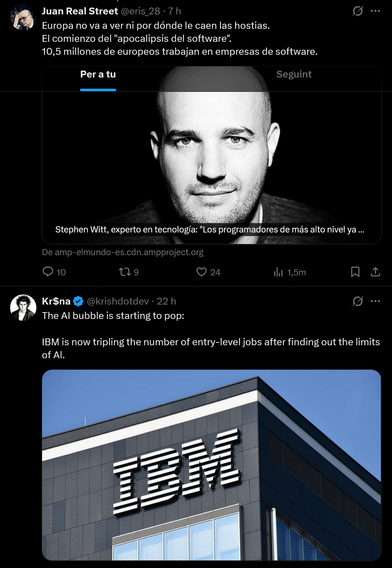Image resolution: width=392 pixels, height=568 pixels.
Task: Click the amp-elmundo-es.cdn.ampproject.org source link
Action: (x=123, y=252)
